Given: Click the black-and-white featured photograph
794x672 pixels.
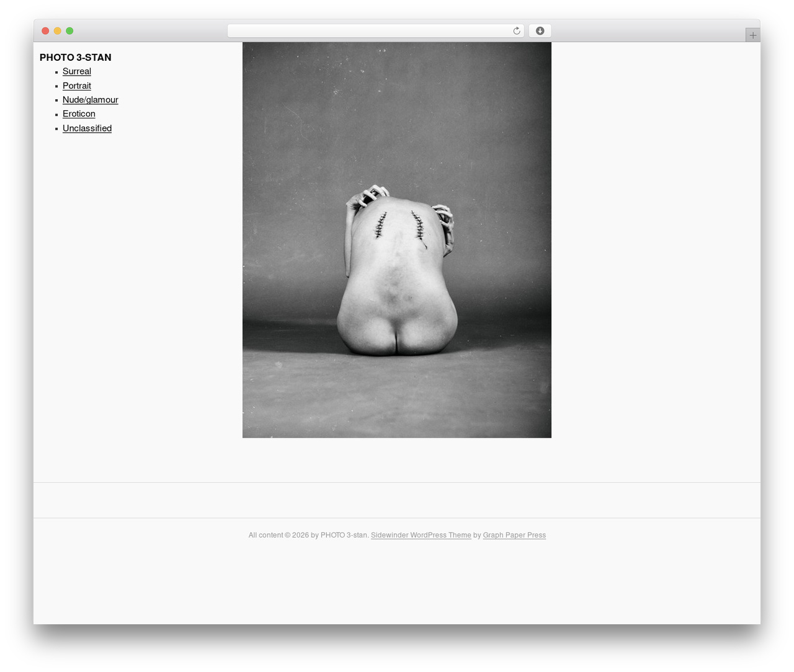Looking at the screenshot, I should (x=397, y=240).
